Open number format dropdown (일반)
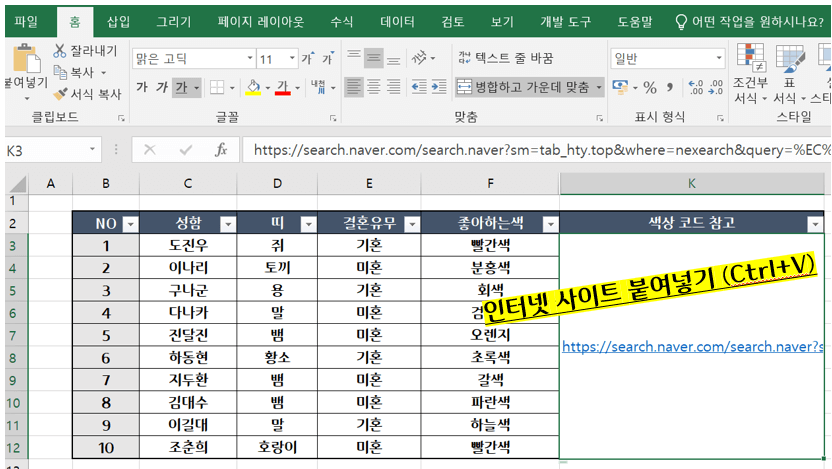The width and height of the screenshot is (832, 469). [x=719, y=58]
